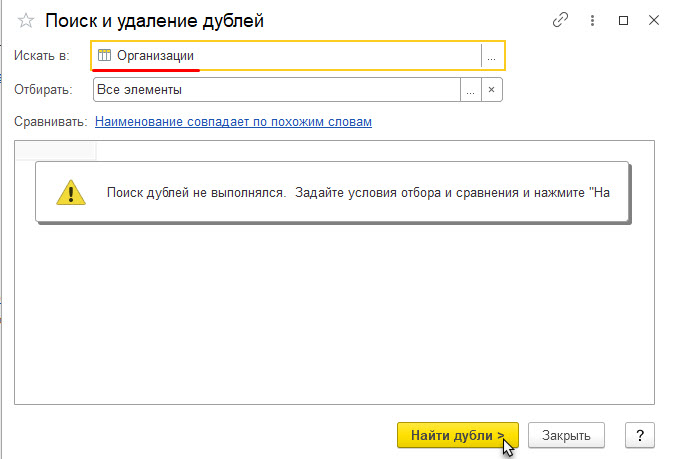Screen dimensions: 674x459
Task: Close the window with the top-right X
Action: point(654,20)
